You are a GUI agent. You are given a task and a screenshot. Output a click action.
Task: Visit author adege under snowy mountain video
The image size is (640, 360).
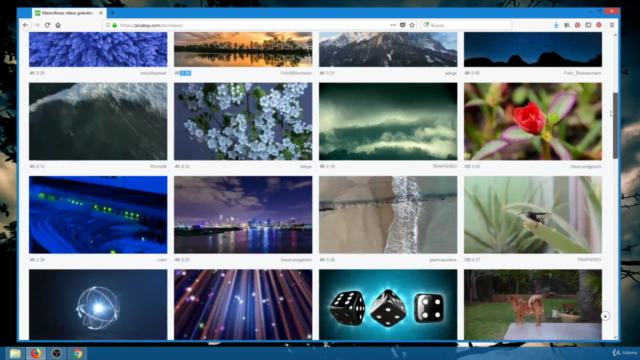(451, 73)
